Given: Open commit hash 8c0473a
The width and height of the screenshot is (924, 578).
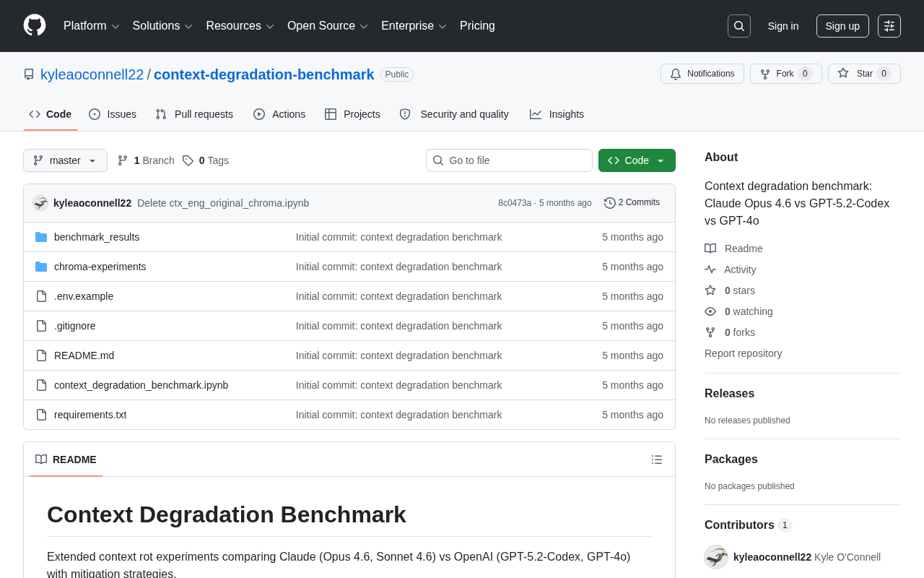Looking at the screenshot, I should (x=515, y=203).
